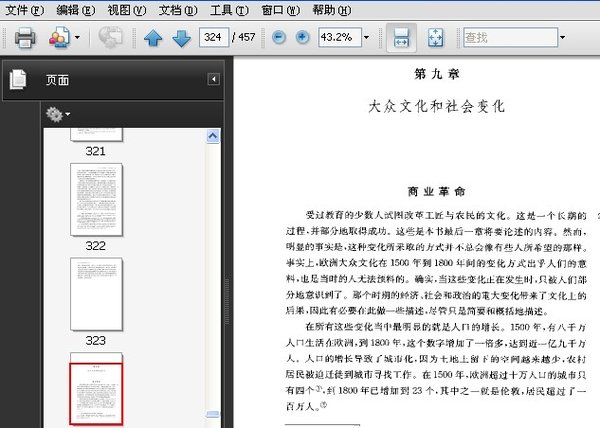The width and height of the screenshot is (600, 428).
Task: Collapse the 页面 panel with arrow button
Action: click(214, 79)
